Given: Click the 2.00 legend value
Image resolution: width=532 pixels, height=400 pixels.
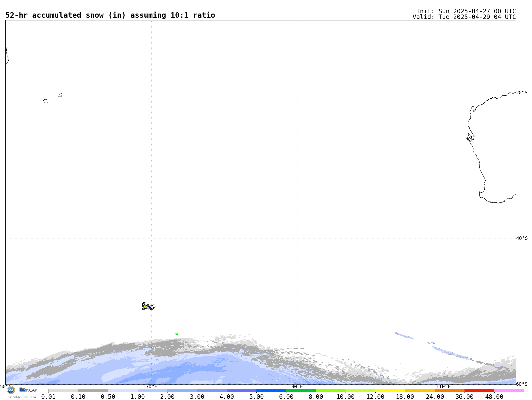Looking at the screenshot, I should (x=167, y=397).
